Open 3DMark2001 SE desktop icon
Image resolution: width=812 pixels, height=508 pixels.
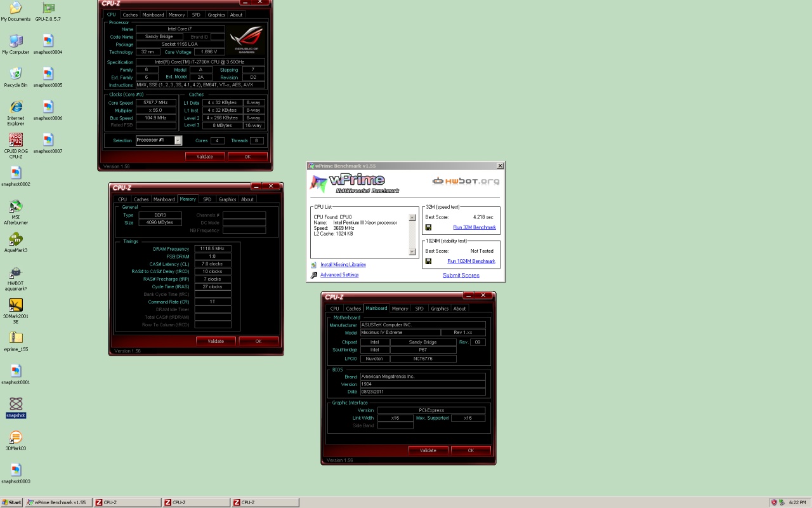16,305
